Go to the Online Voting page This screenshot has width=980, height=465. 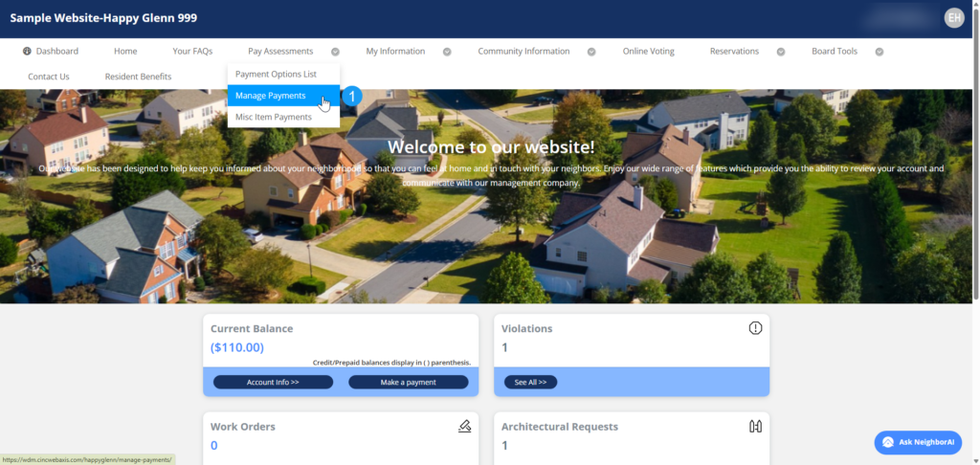click(648, 52)
